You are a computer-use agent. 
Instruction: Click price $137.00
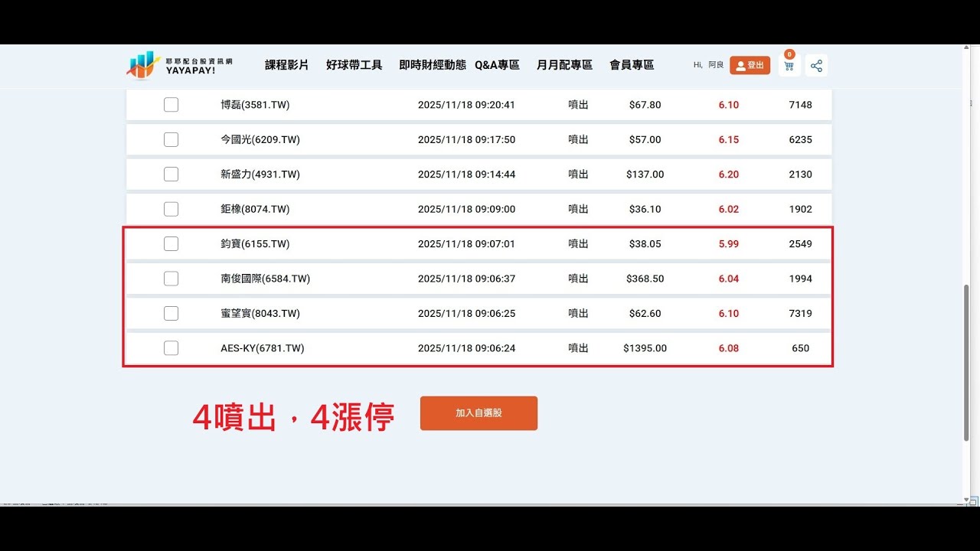(645, 174)
